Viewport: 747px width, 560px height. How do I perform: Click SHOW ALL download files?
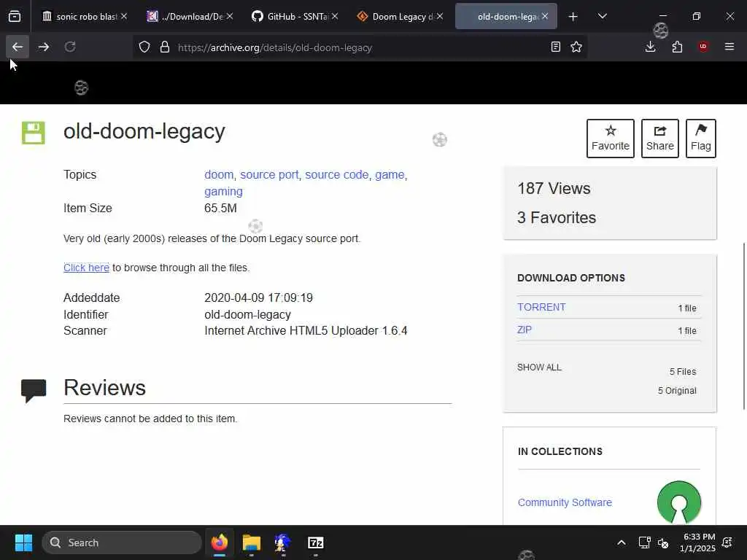[539, 367]
